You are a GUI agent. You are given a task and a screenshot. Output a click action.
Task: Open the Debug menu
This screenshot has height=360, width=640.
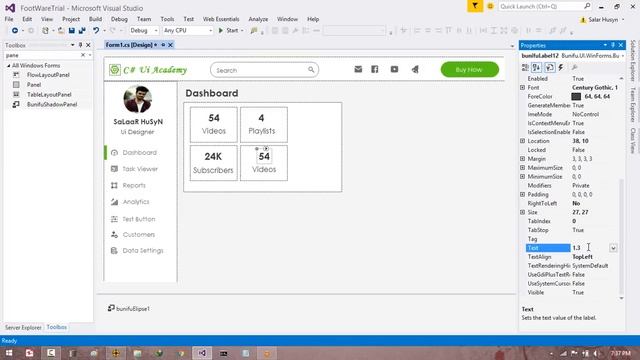pos(119,19)
